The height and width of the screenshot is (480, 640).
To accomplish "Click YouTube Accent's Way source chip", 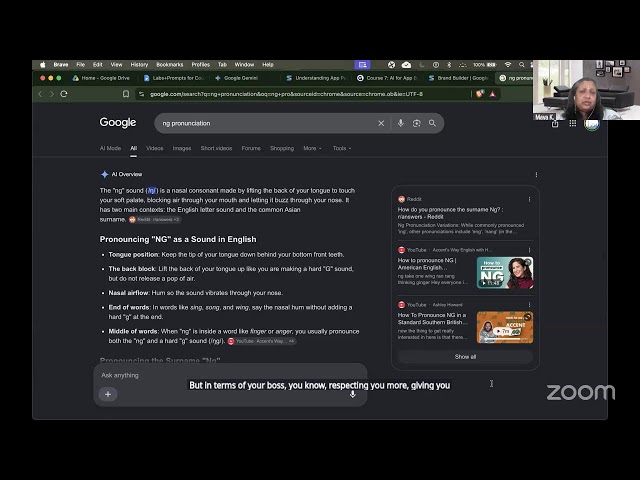I will [262, 341].
